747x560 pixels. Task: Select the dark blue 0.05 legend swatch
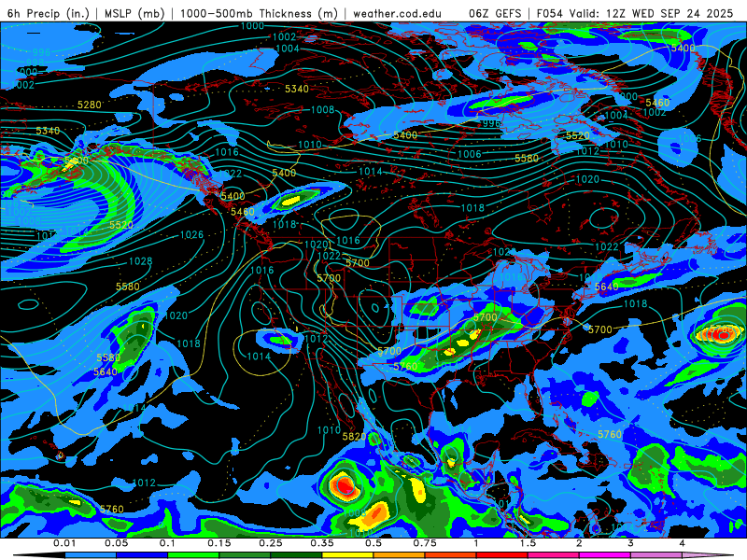coord(142,555)
